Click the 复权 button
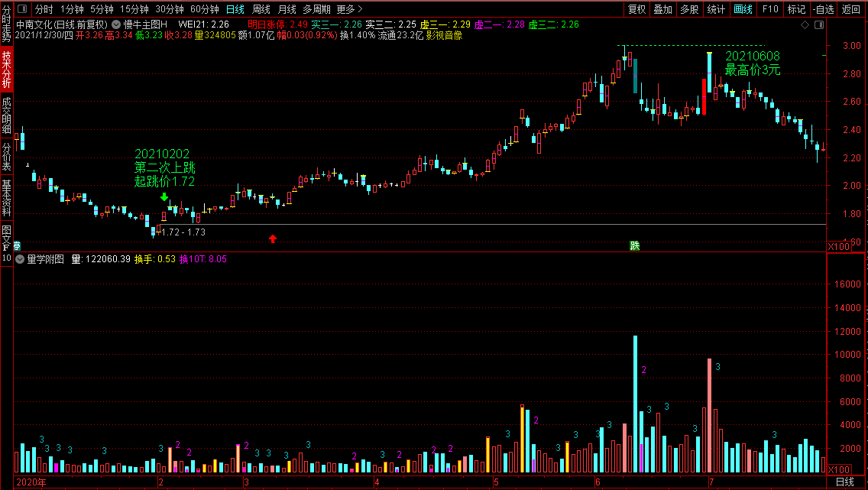This screenshot has width=868, height=490. 636,9
